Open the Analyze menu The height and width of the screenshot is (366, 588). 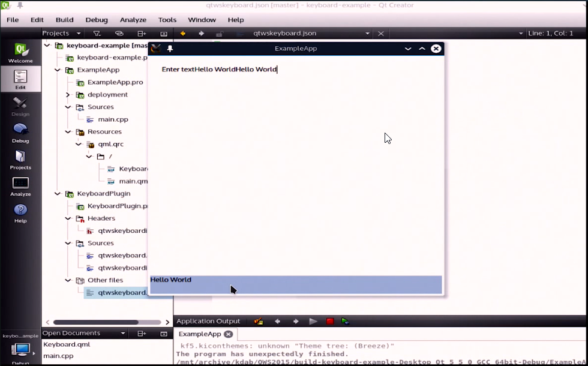coord(133,20)
